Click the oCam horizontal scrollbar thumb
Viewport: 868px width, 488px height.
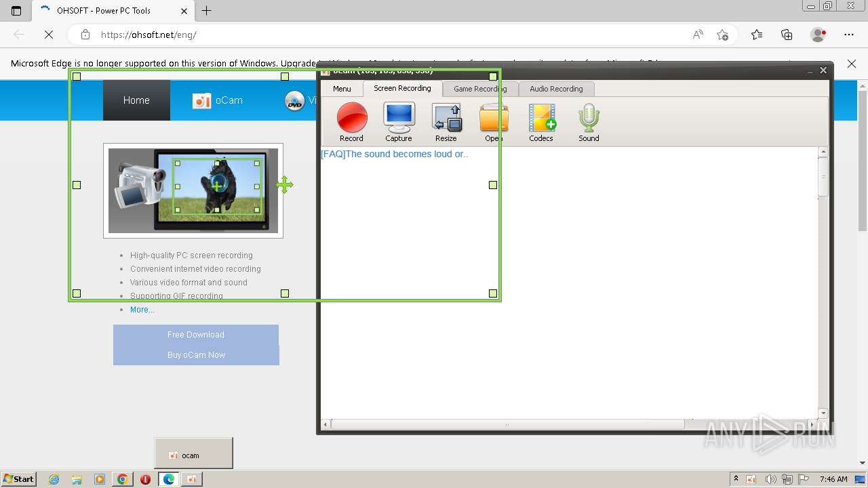pos(507,424)
